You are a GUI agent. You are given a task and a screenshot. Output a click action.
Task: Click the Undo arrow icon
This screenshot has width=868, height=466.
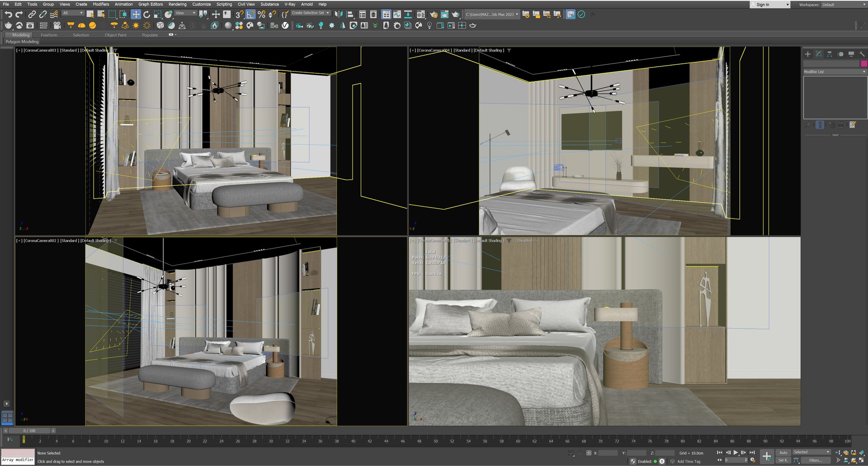point(8,14)
